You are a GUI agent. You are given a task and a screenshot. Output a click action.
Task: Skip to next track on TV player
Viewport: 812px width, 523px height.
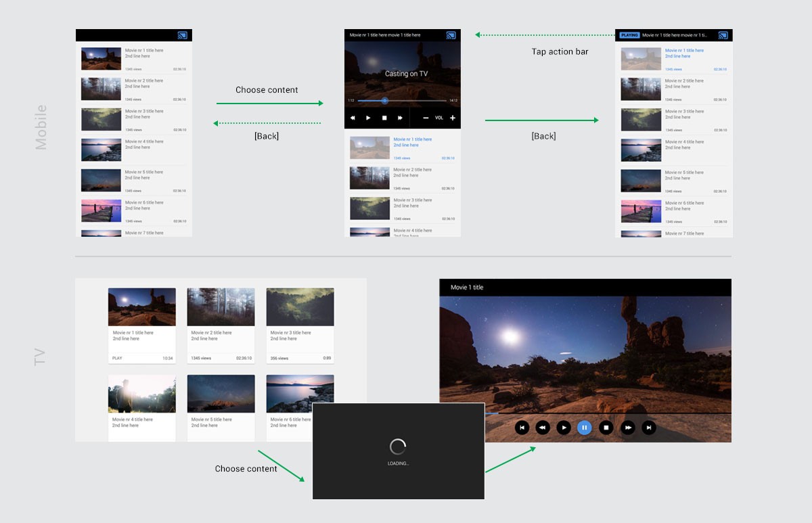click(x=649, y=428)
